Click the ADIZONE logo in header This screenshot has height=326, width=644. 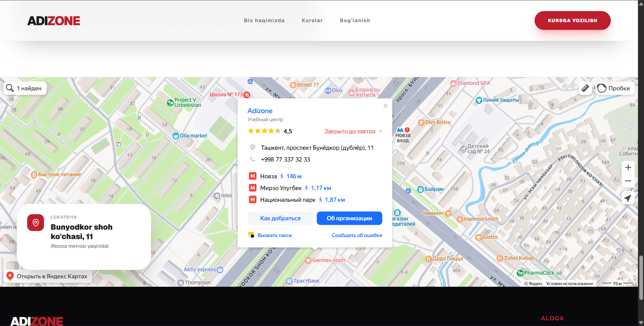point(54,21)
